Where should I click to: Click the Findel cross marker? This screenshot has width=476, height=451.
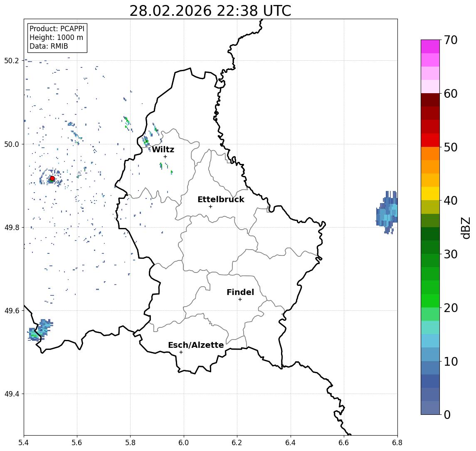pos(240,300)
